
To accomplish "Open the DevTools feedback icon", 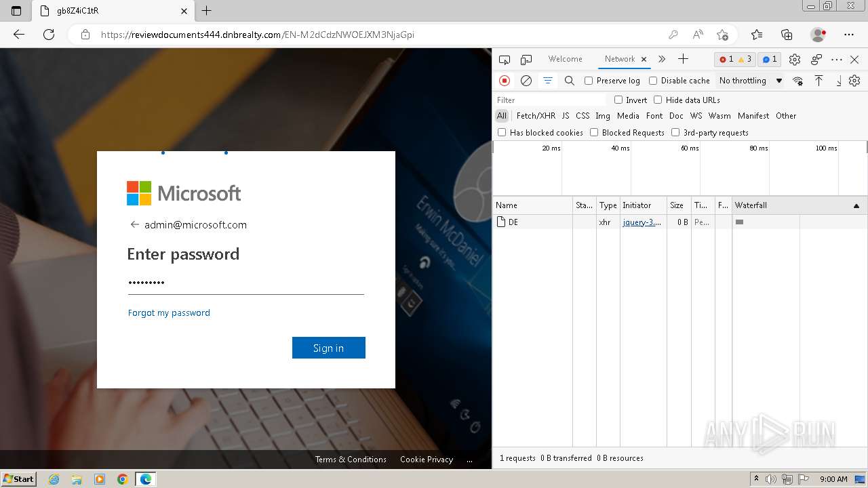I will point(816,60).
